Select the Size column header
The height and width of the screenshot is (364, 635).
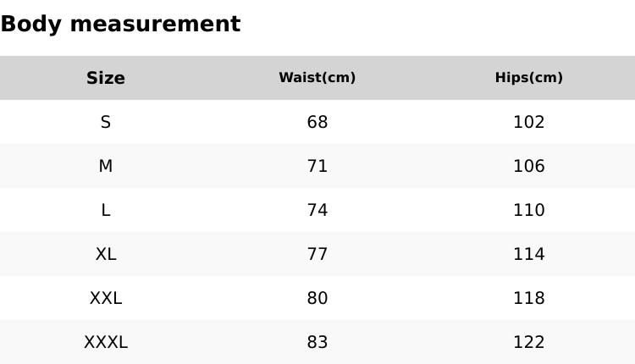click(106, 78)
